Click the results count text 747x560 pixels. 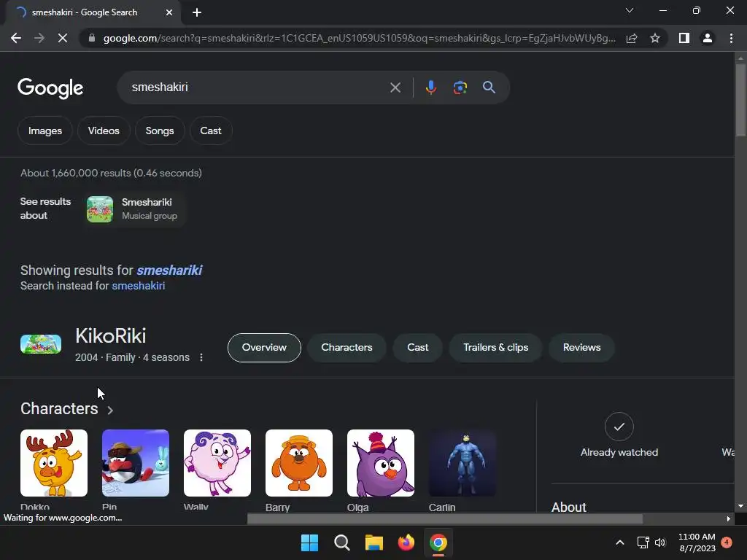tap(111, 174)
